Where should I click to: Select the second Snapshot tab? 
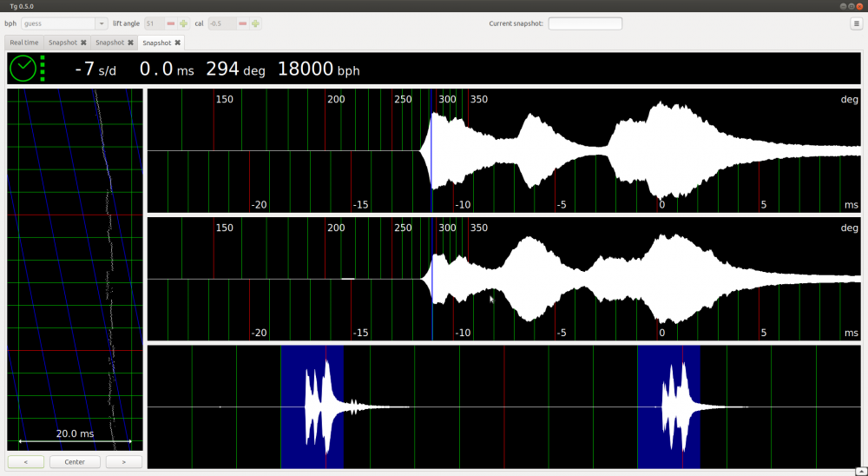(109, 43)
